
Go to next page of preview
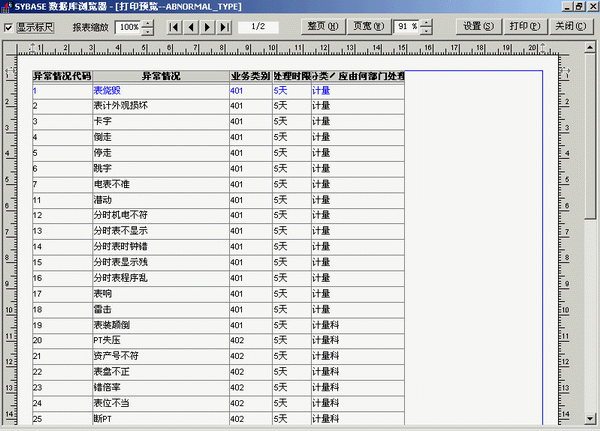pos(207,27)
